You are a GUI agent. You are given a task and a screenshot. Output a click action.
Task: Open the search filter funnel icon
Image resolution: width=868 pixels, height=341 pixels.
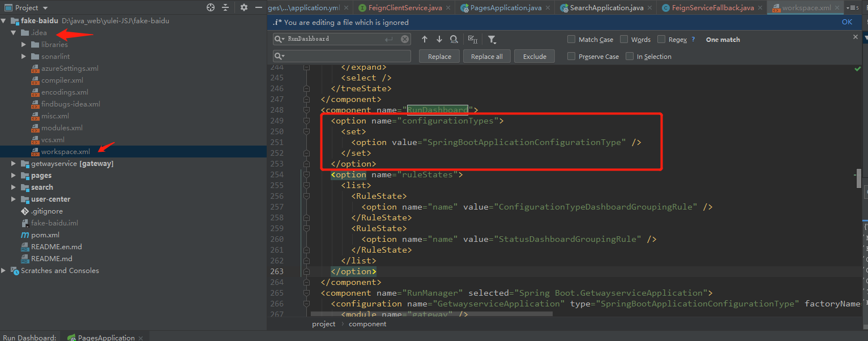(492, 39)
